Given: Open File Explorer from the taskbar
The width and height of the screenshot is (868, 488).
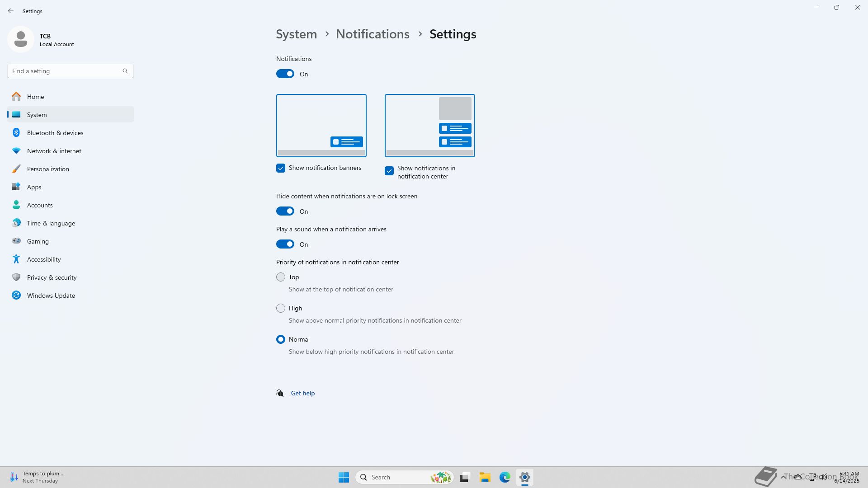Looking at the screenshot, I should point(485,477).
